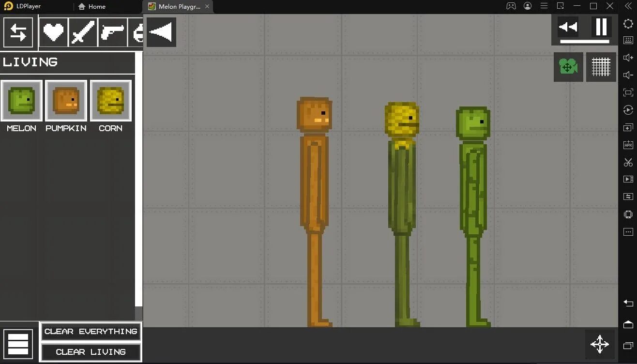Click the shake device icon
Viewport: 637px width, 364px height.
628,214
